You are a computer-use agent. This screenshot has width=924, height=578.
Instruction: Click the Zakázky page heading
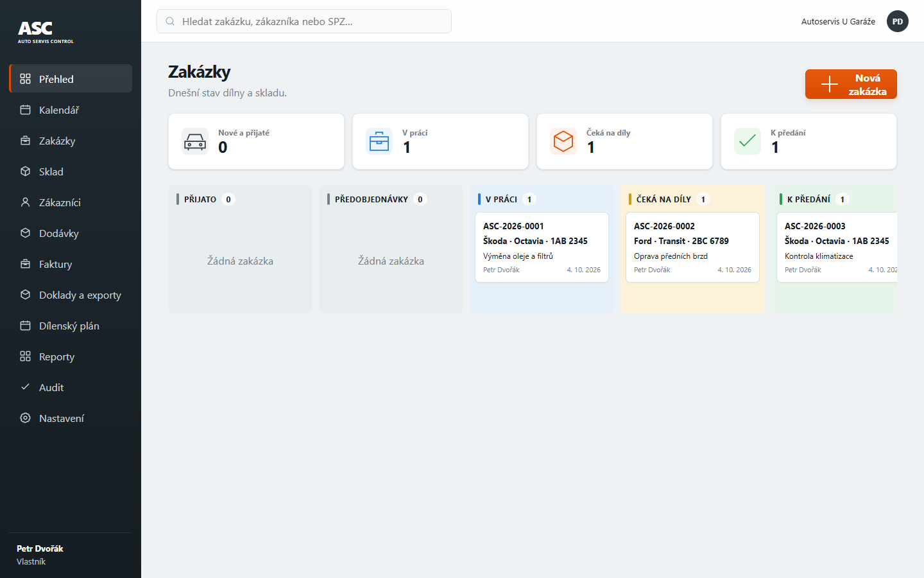200,72
